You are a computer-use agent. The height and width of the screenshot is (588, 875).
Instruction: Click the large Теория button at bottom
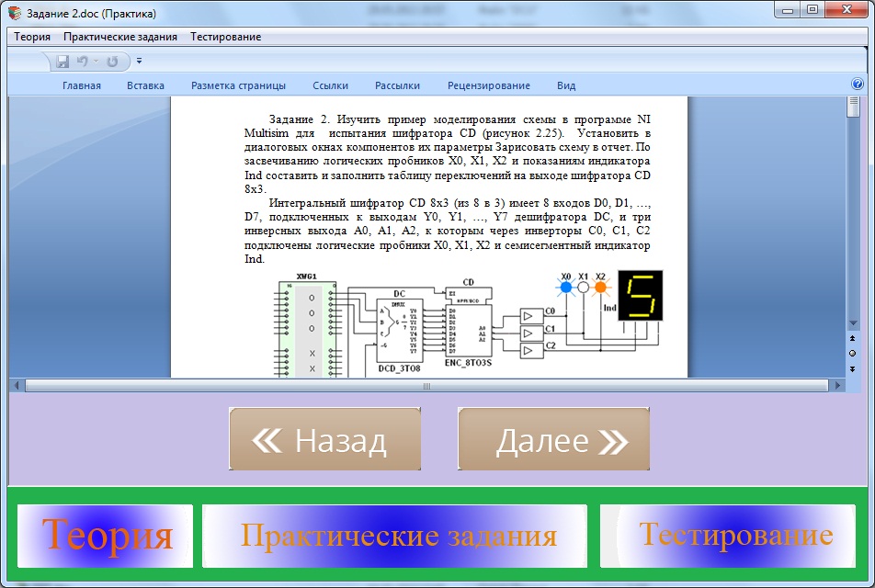click(x=105, y=536)
